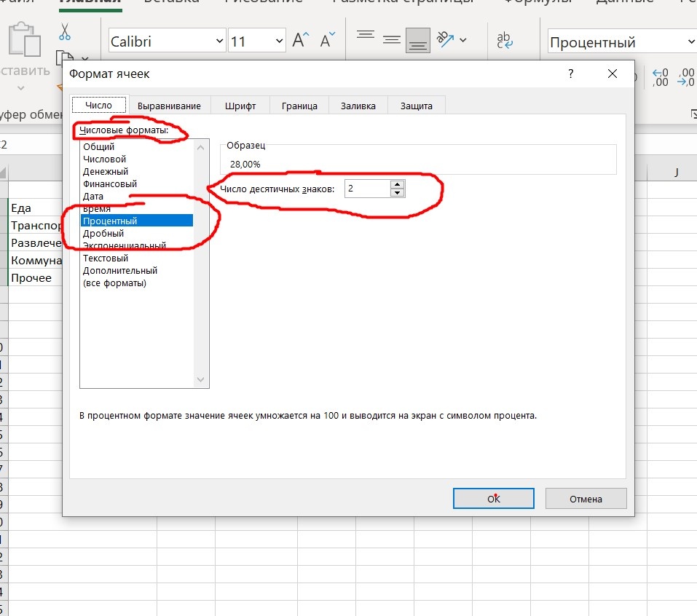Viewport: 697px width, 616px height.
Task: Expand the orientation dropdown arrow
Action: (463, 40)
